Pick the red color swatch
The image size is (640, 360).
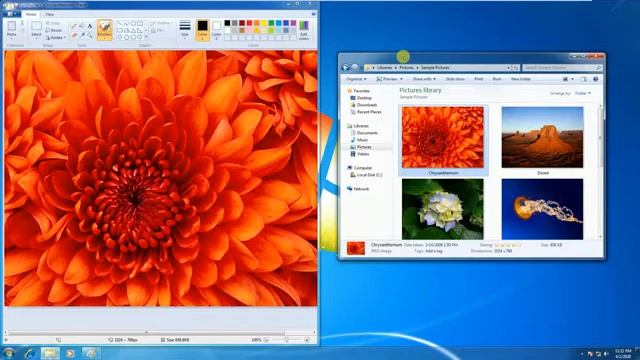coord(249,23)
